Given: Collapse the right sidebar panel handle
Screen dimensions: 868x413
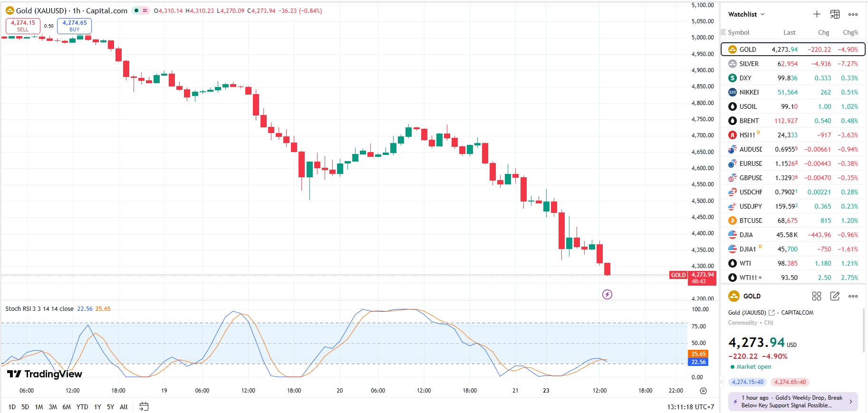Looking at the screenshot, I should click(721, 382).
